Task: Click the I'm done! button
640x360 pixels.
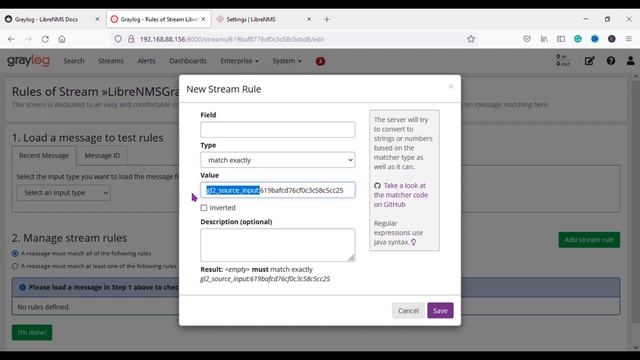Action: (32, 332)
